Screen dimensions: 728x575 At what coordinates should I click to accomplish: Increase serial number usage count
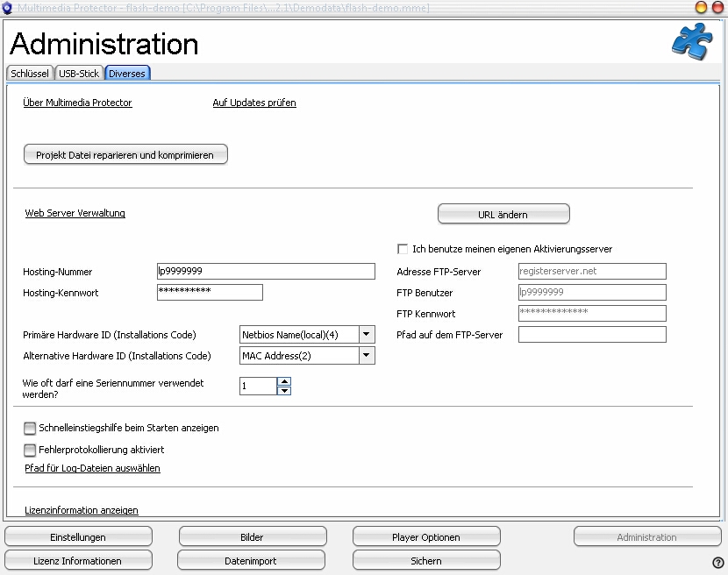tap(283, 381)
